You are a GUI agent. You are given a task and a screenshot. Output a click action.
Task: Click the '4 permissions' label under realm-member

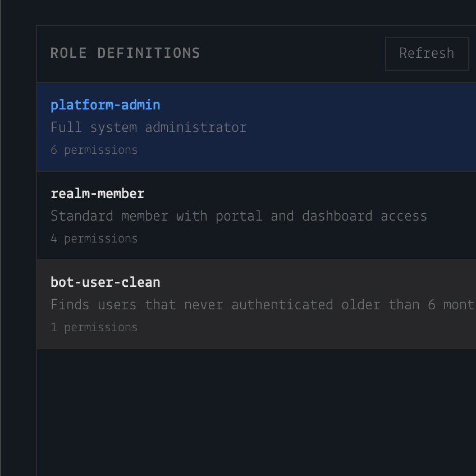point(94,239)
